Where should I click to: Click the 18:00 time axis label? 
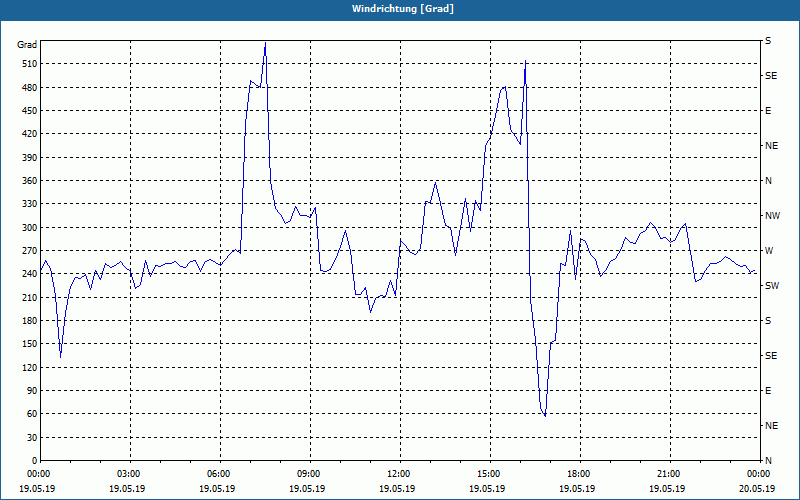(578, 474)
